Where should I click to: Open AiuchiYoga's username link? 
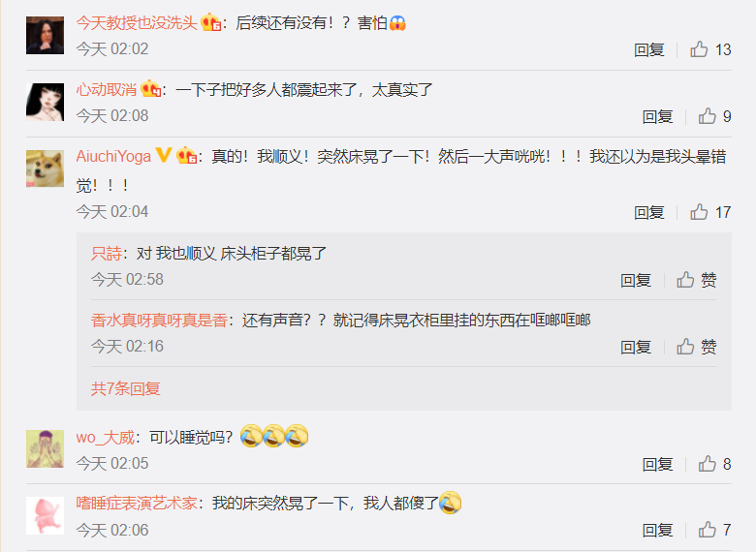pos(113,157)
